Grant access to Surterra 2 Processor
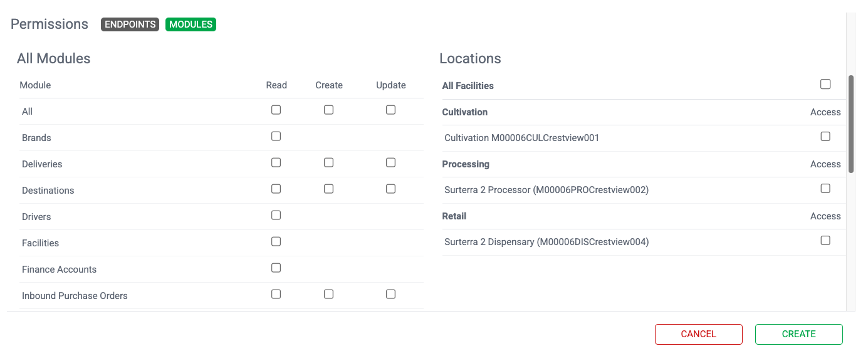868x351 pixels. tap(825, 188)
